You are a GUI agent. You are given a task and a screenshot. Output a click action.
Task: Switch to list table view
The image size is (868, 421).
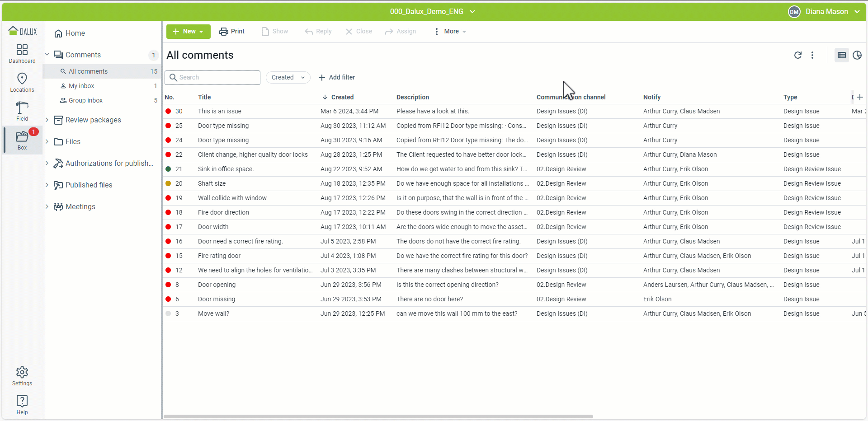point(842,55)
